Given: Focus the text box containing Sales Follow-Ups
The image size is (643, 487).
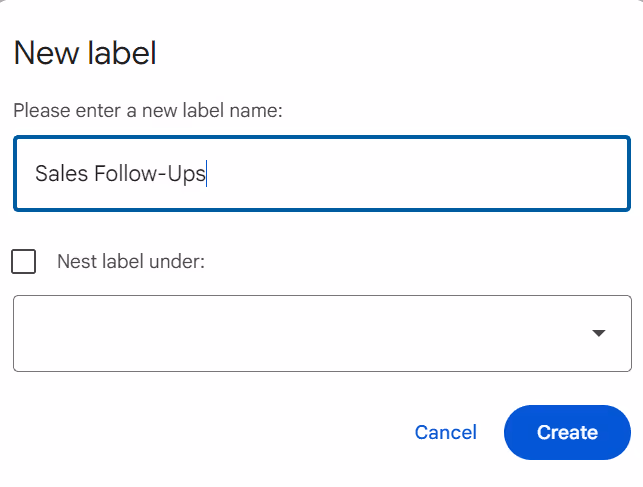Looking at the screenshot, I should (x=321, y=174).
